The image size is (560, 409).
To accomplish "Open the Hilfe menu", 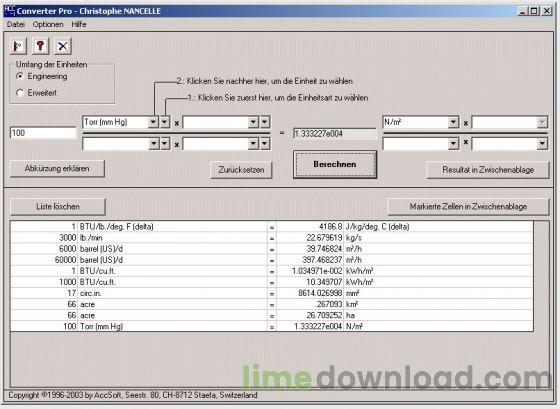I will [x=79, y=24].
